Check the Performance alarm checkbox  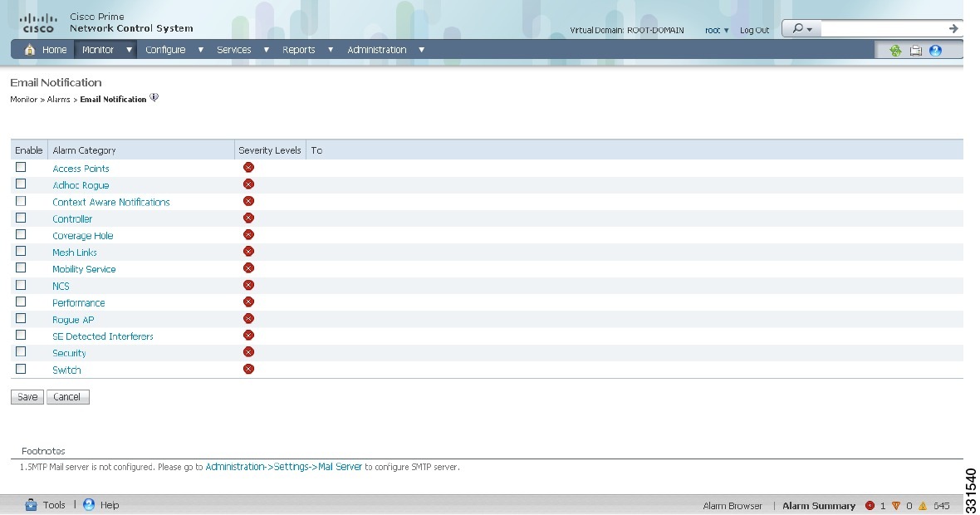(21, 302)
